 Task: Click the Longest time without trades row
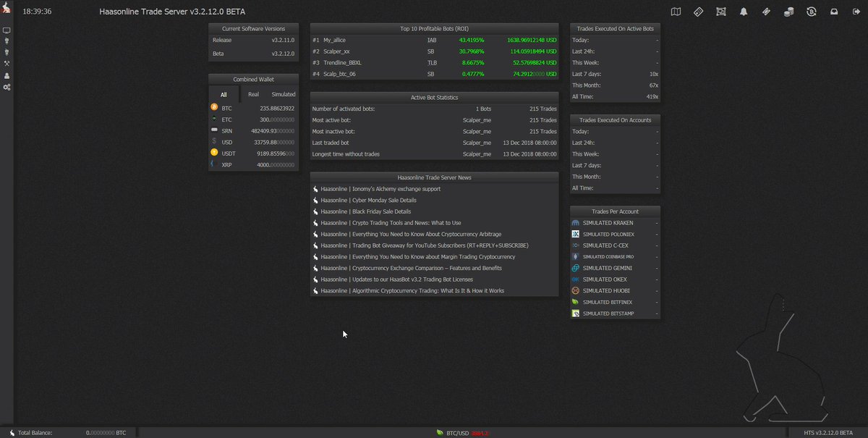434,154
